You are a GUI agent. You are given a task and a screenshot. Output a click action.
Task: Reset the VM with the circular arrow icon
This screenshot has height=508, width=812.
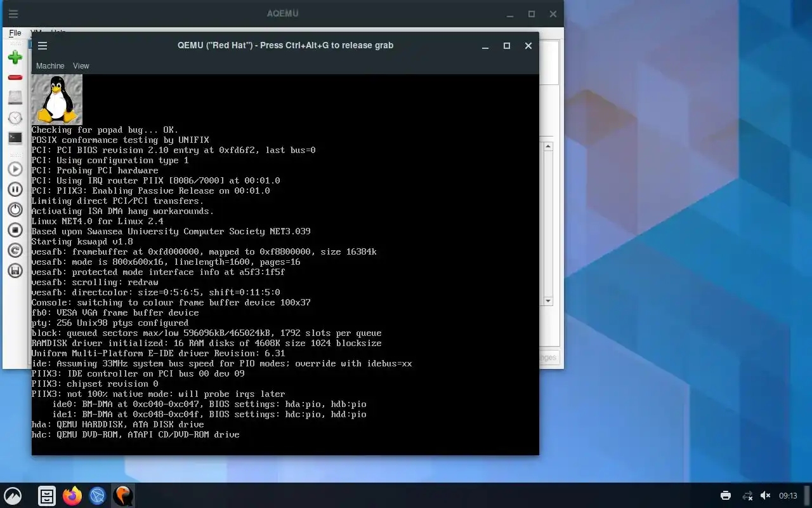pyautogui.click(x=15, y=250)
